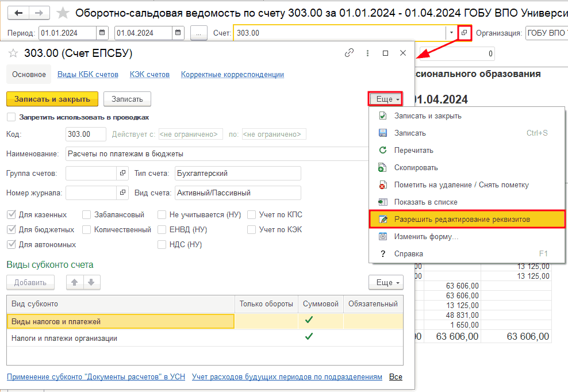Copy form link using the chain icon

click(349, 52)
